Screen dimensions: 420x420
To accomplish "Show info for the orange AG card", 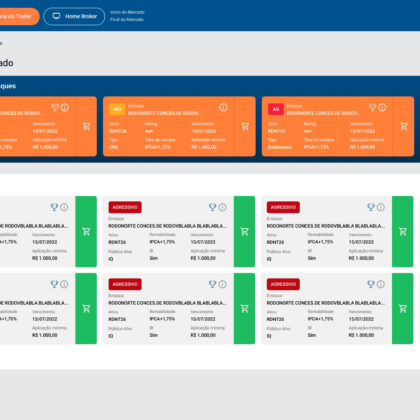I will coord(382,107).
